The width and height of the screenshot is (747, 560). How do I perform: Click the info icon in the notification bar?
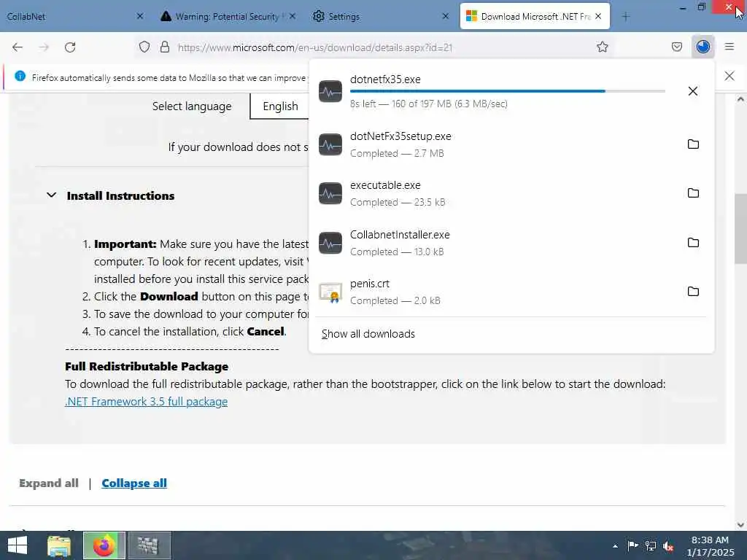coord(20,76)
